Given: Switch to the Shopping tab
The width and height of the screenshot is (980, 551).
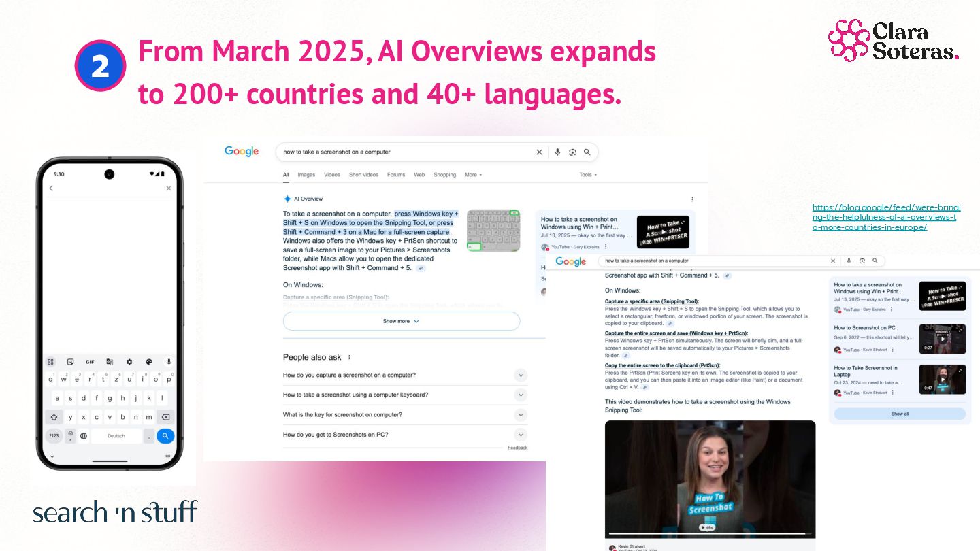Looking at the screenshot, I should click(444, 175).
